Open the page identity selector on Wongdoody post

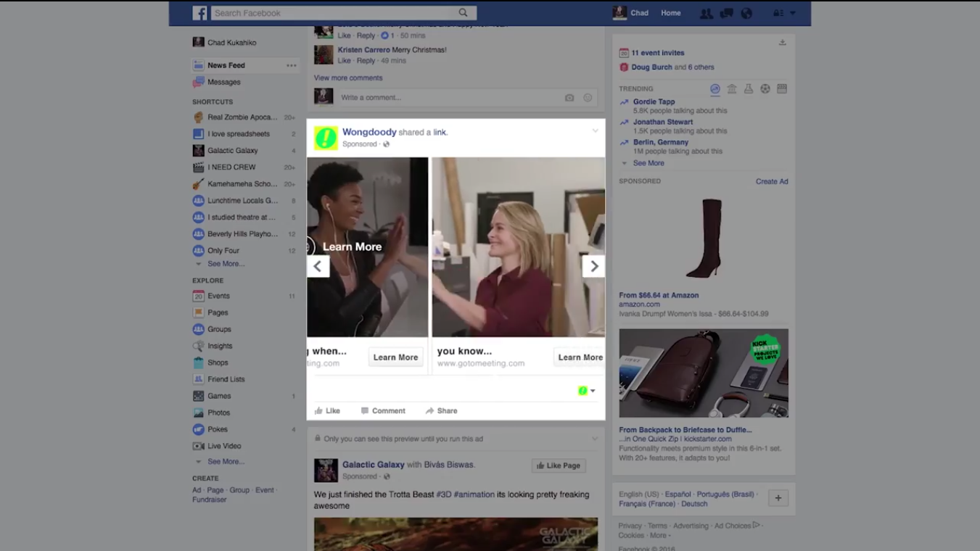click(587, 391)
